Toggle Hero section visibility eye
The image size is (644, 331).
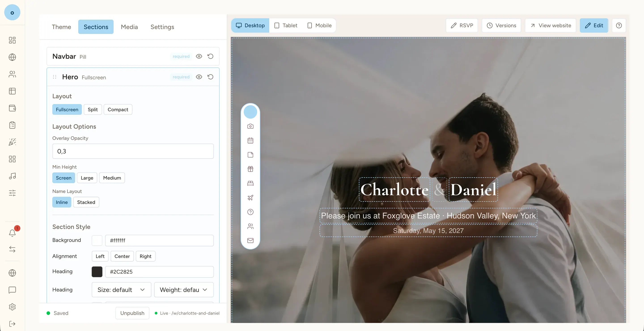[x=199, y=77]
